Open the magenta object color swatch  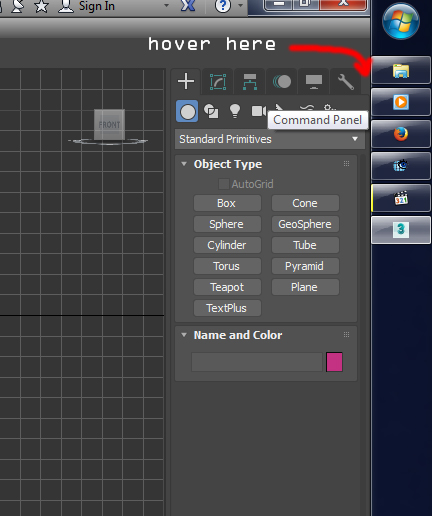(334, 362)
